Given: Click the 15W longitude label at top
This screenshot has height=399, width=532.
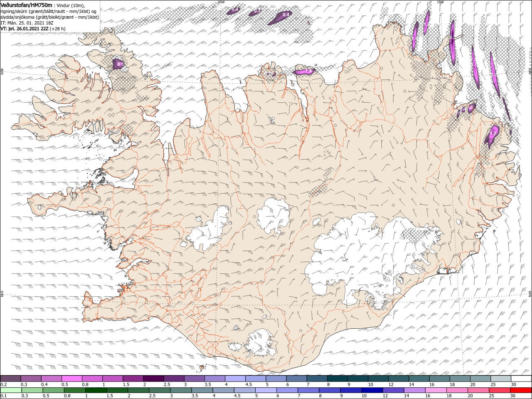Looking at the screenshot, I should pos(440,2).
